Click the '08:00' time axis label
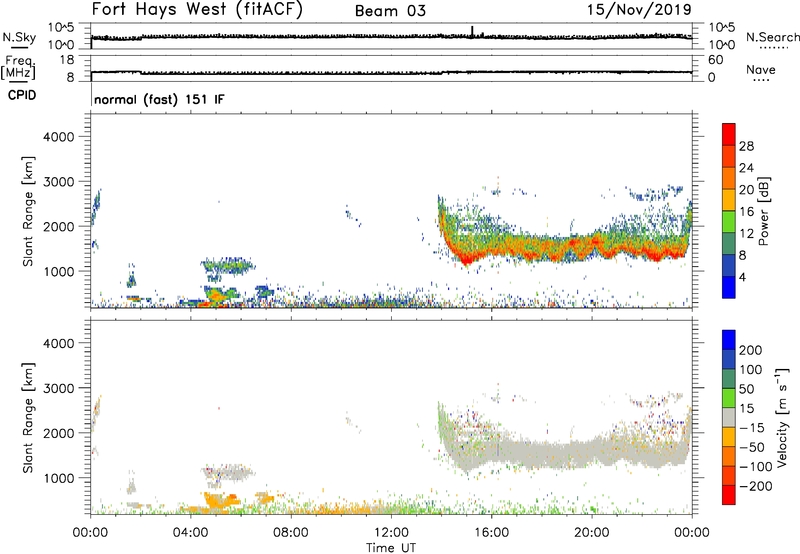The width and height of the screenshot is (800, 554). [291, 533]
